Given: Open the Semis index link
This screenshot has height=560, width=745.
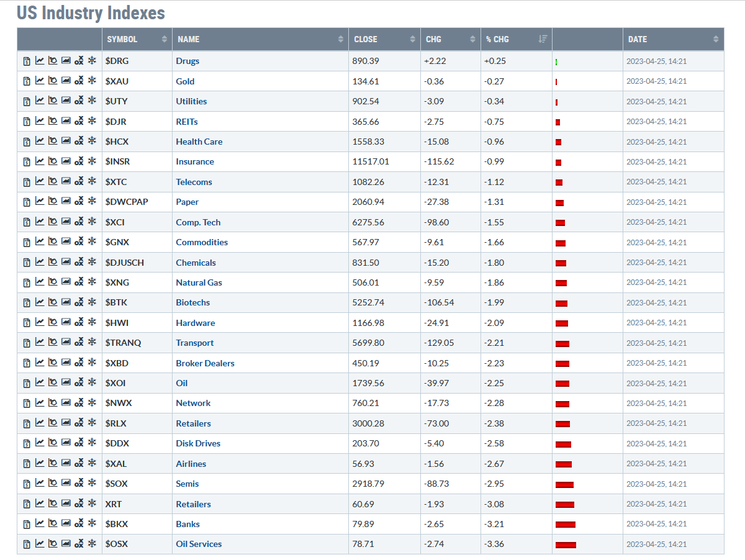Looking at the screenshot, I should [x=187, y=484].
